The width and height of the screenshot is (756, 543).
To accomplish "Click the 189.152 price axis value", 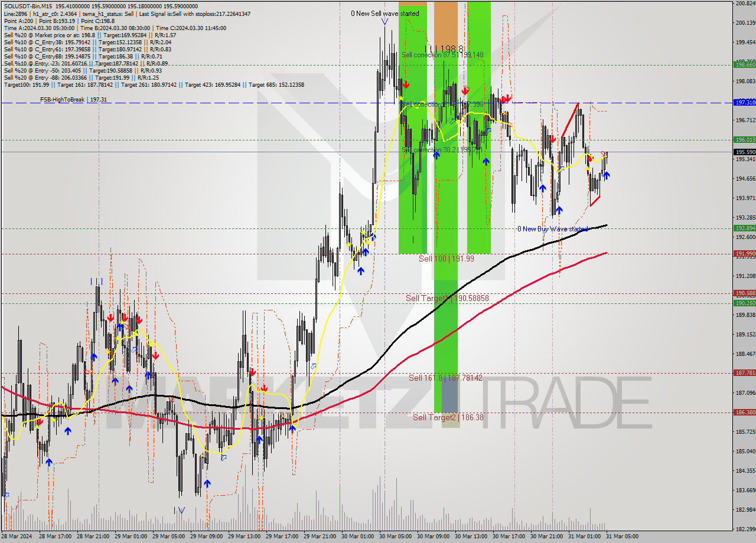I will point(745,334).
